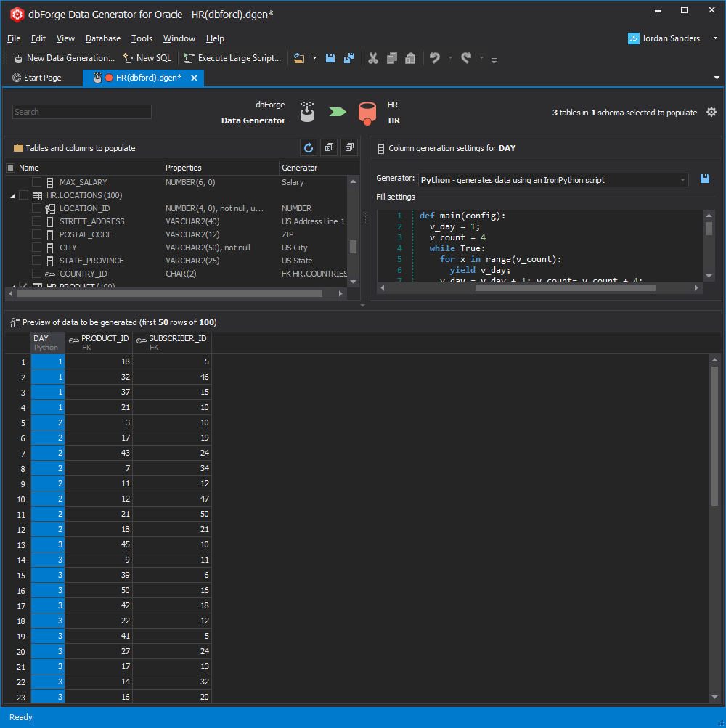Check the MAX_SALARY column checkbox

[37, 182]
